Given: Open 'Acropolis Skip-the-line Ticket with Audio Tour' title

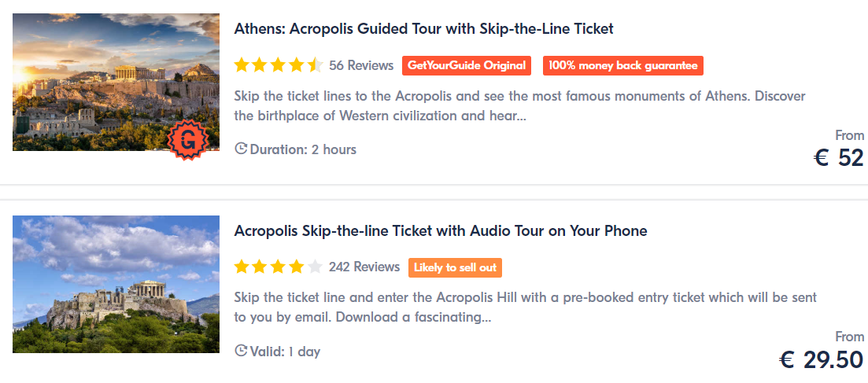Looking at the screenshot, I should (x=441, y=230).
